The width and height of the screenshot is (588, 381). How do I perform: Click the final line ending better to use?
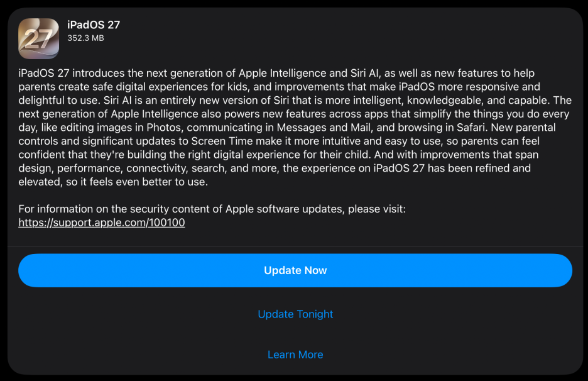113,182
